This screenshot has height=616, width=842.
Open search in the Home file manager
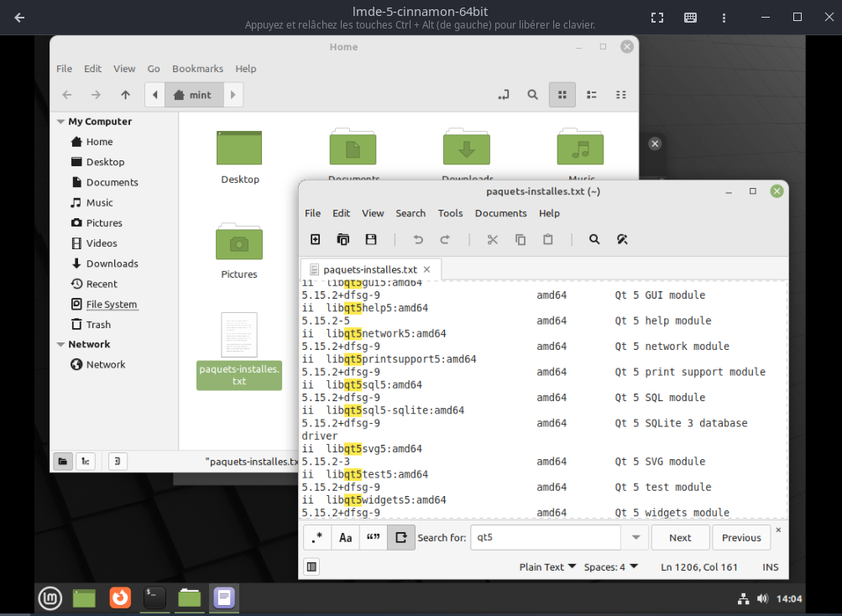(x=532, y=95)
